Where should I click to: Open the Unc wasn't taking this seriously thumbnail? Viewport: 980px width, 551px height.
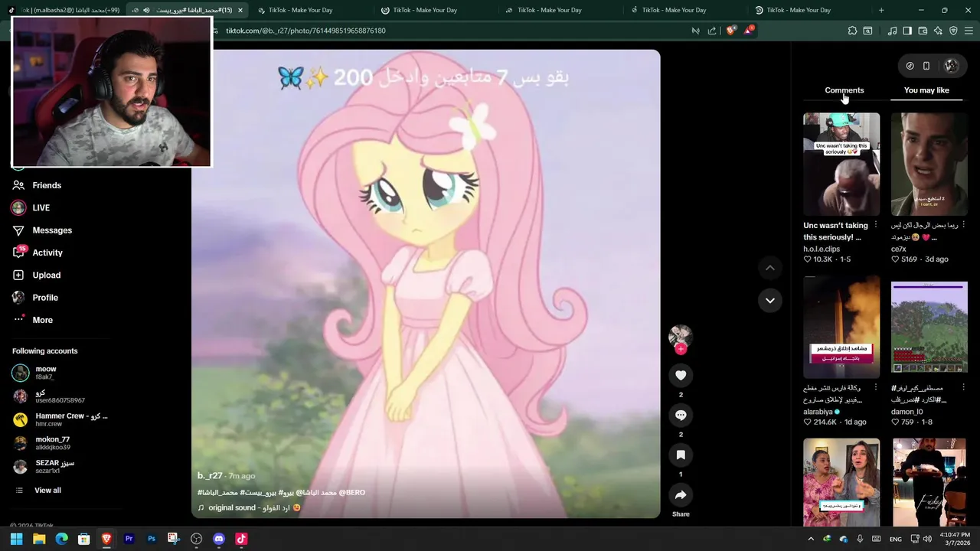tap(841, 164)
